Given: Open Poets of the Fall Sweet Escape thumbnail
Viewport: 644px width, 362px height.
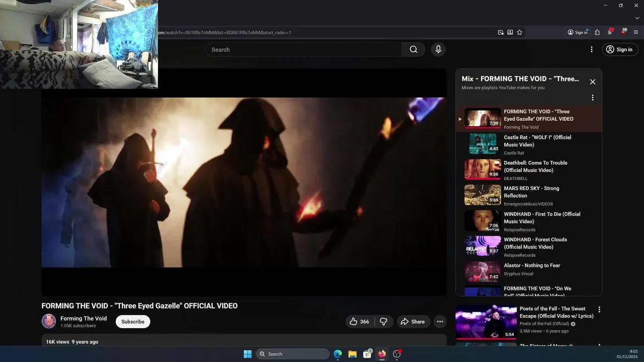Looking at the screenshot, I should 486,322.
